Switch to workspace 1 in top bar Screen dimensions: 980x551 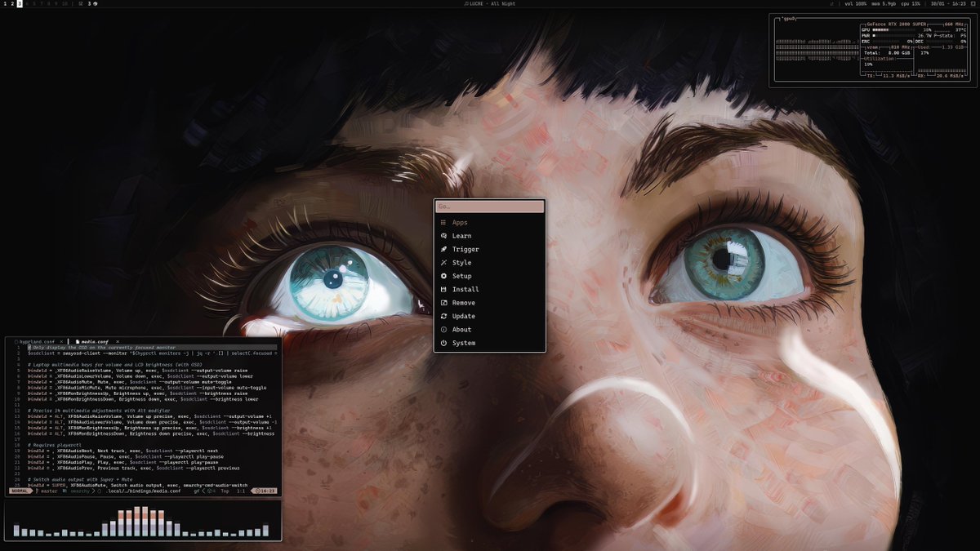(x=4, y=4)
